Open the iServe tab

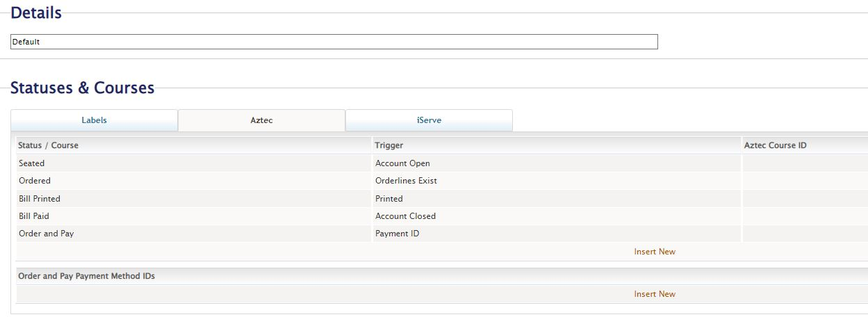coord(429,120)
